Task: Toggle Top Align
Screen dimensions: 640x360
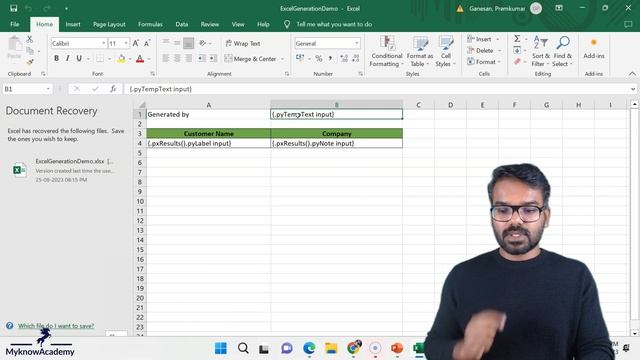Action: pyautogui.click(x=166, y=43)
